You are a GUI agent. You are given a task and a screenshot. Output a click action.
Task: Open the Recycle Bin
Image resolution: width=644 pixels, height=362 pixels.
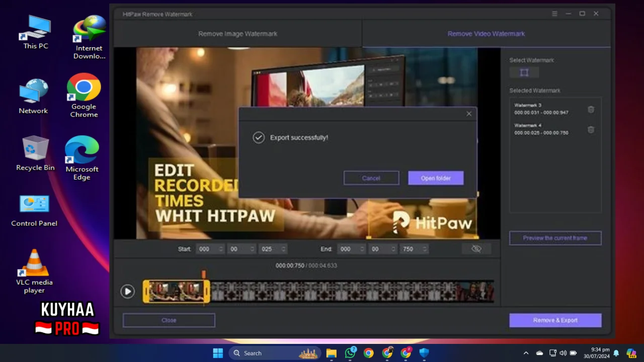pos(35,153)
